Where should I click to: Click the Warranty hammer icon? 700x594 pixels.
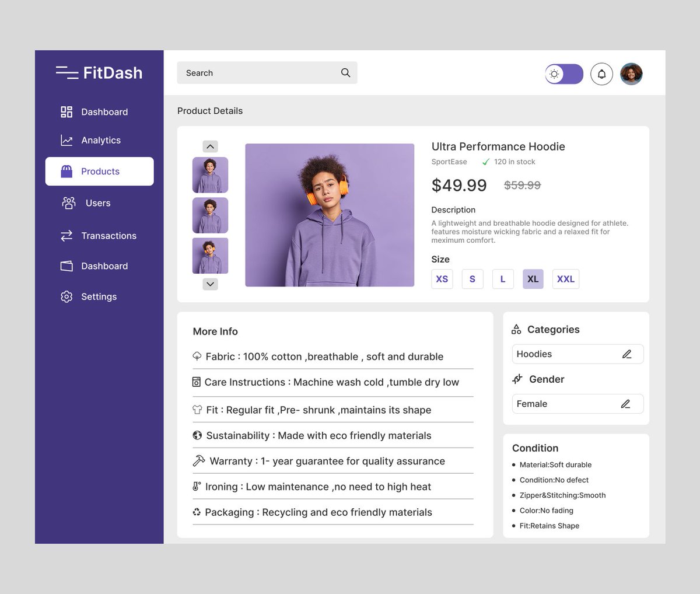tap(199, 461)
